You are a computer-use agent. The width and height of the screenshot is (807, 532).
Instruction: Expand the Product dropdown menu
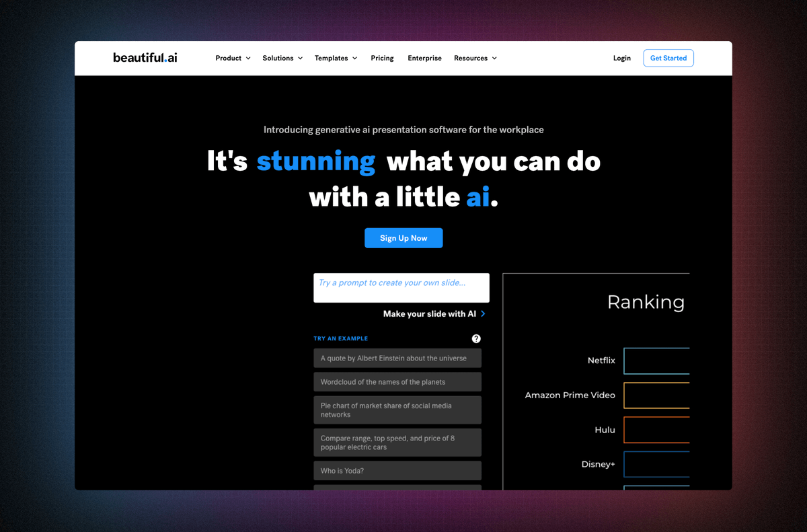(233, 59)
